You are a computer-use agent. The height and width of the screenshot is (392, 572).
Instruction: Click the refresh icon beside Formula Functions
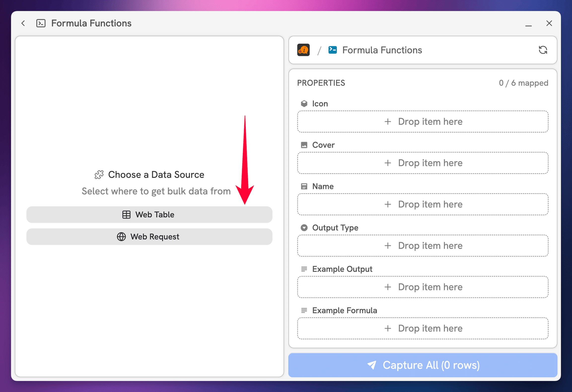543,50
